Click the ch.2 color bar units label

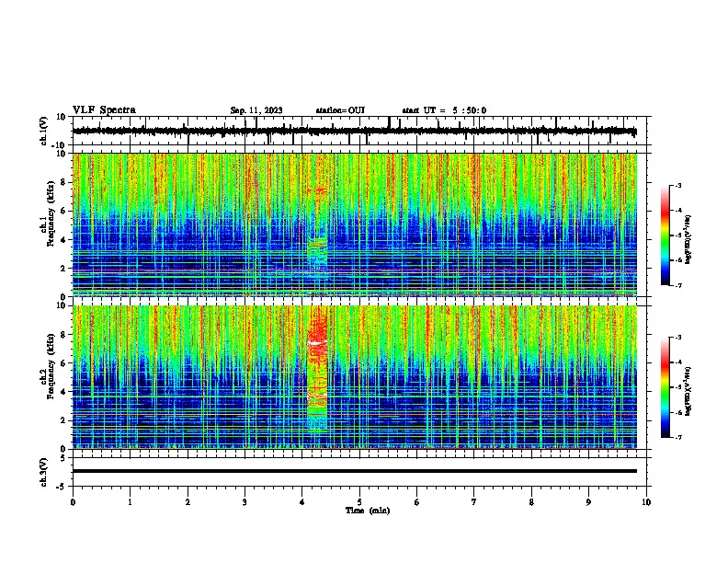pos(688,391)
